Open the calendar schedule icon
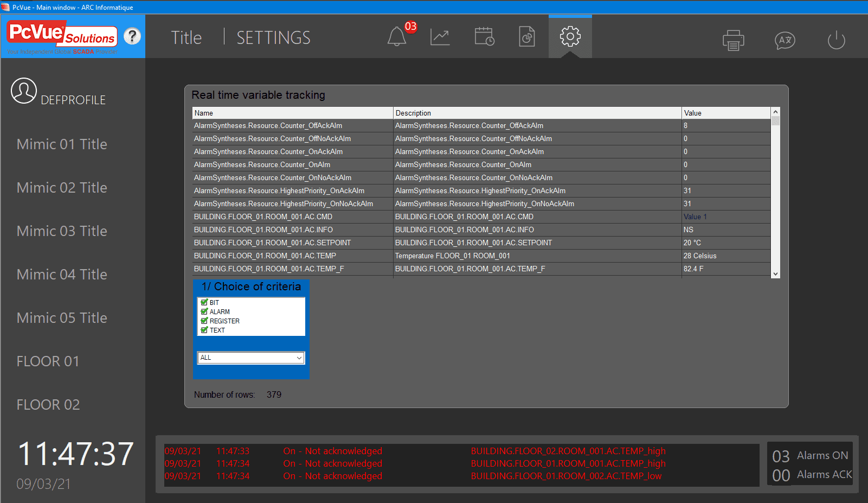 pos(484,37)
